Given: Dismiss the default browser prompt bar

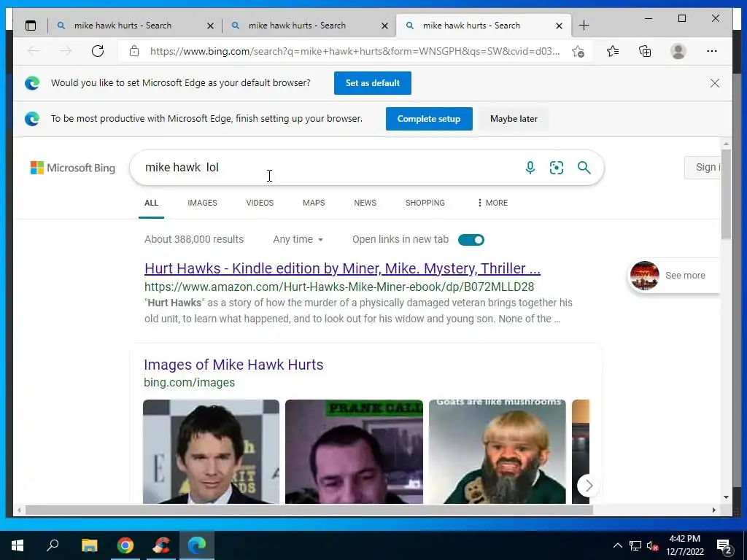Looking at the screenshot, I should pyautogui.click(x=715, y=83).
